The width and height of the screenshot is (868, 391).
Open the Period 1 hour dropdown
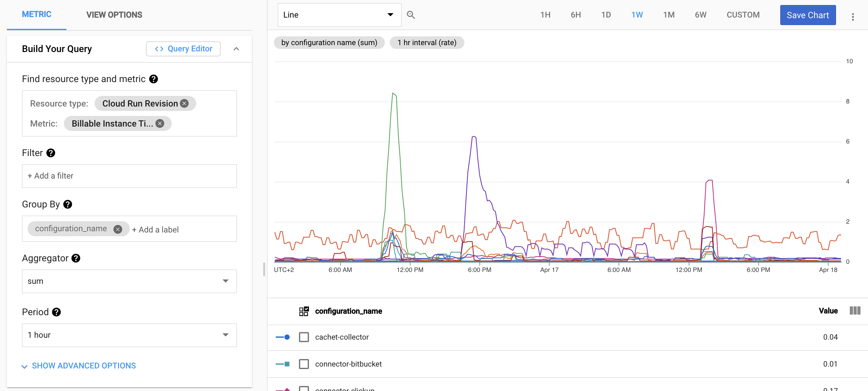coord(129,335)
